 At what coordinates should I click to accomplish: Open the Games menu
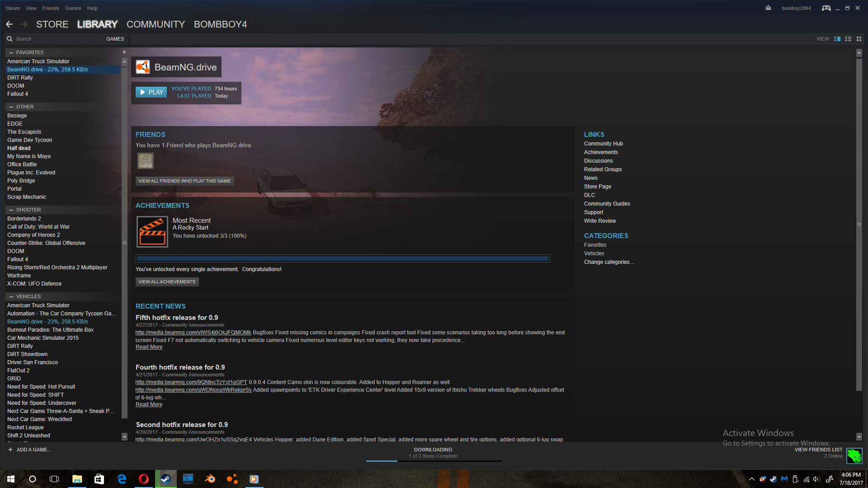pos(73,8)
